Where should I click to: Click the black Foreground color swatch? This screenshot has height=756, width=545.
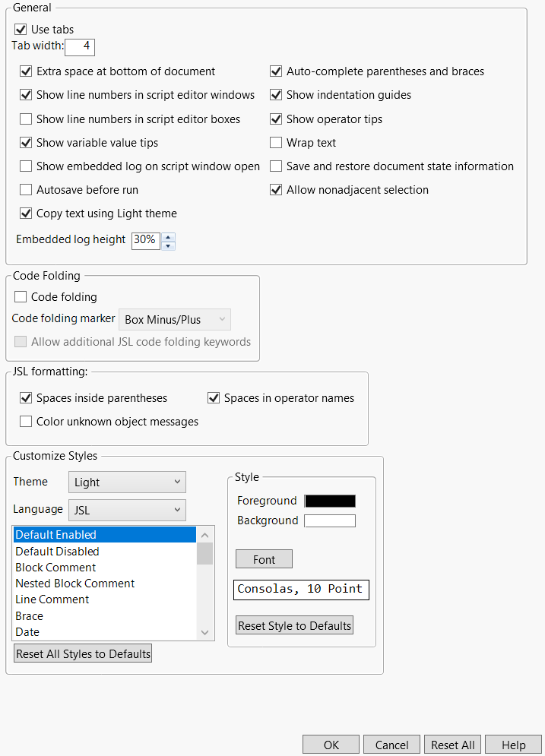point(329,501)
